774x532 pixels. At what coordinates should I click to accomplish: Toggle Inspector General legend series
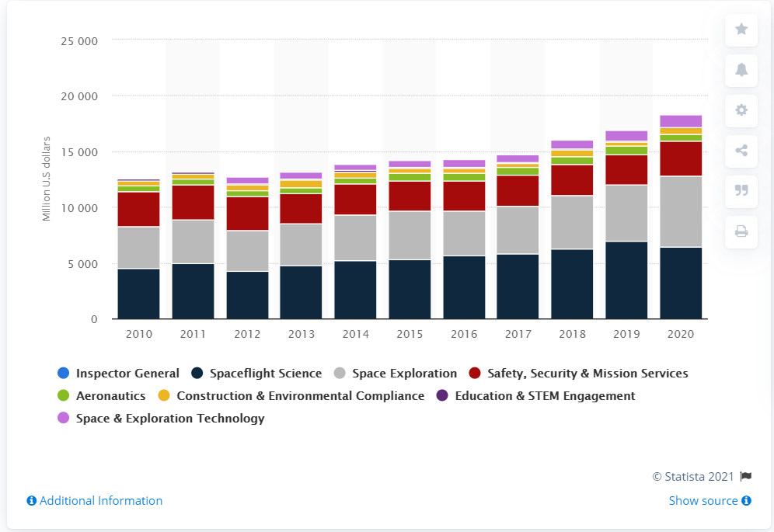[118, 373]
